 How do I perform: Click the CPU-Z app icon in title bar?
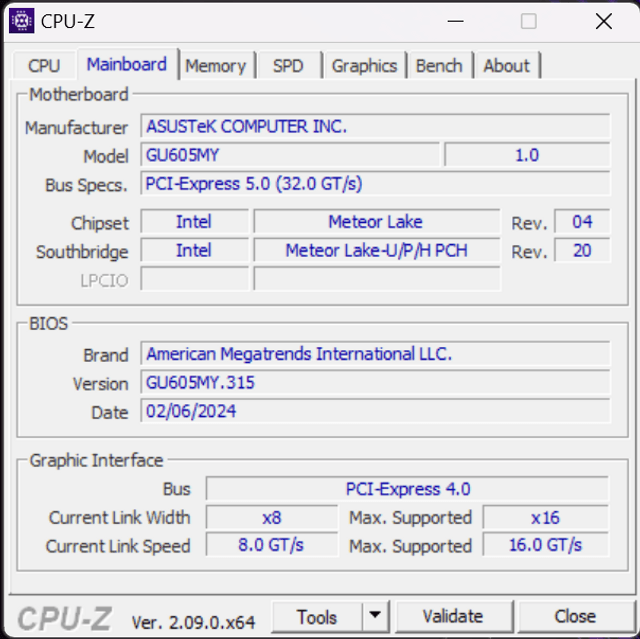pos(21,21)
